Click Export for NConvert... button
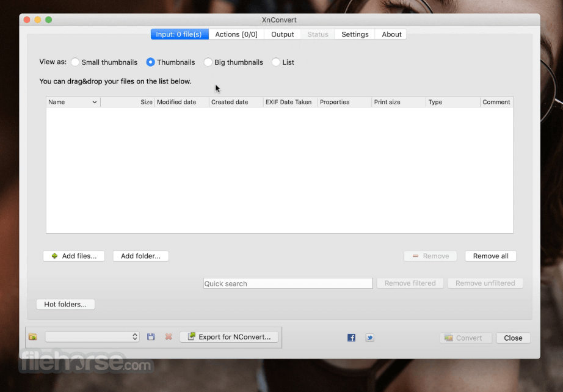This screenshot has height=392, width=563. [x=229, y=337]
